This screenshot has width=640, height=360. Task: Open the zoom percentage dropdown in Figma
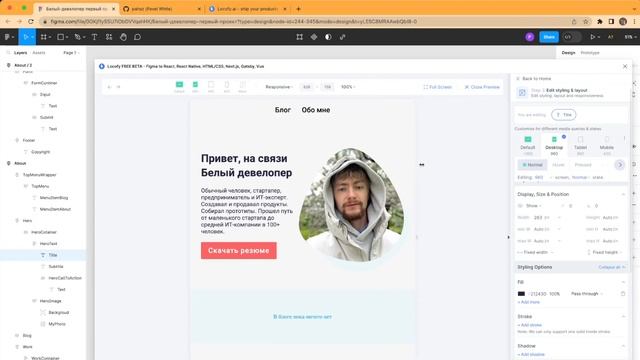pos(630,37)
